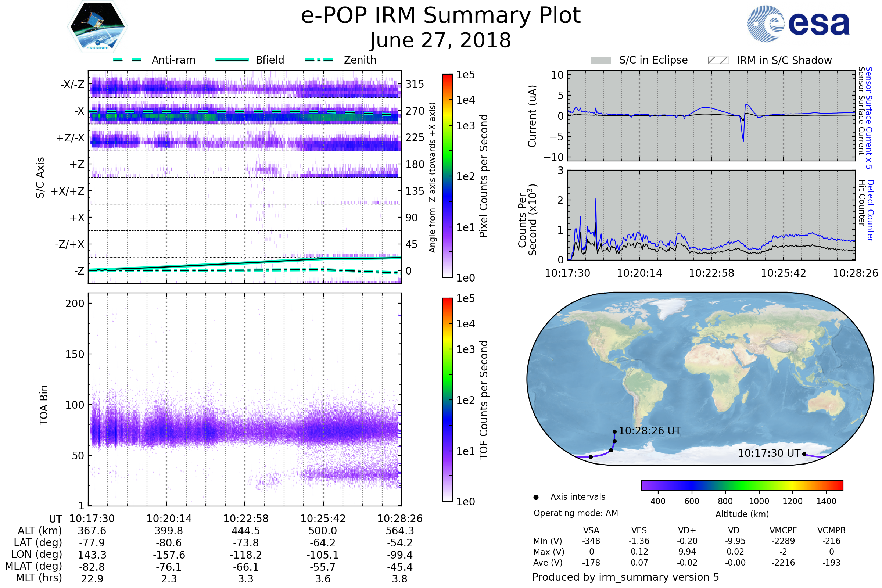Click the Altitude (km) horizontal colorbar
The width and height of the screenshot is (882, 588).
click(x=742, y=485)
